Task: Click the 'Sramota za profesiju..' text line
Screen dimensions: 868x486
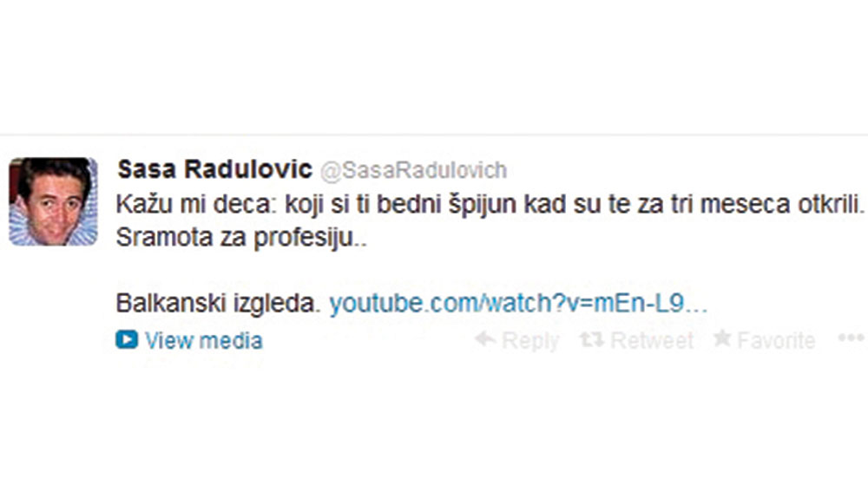Action: (x=241, y=238)
